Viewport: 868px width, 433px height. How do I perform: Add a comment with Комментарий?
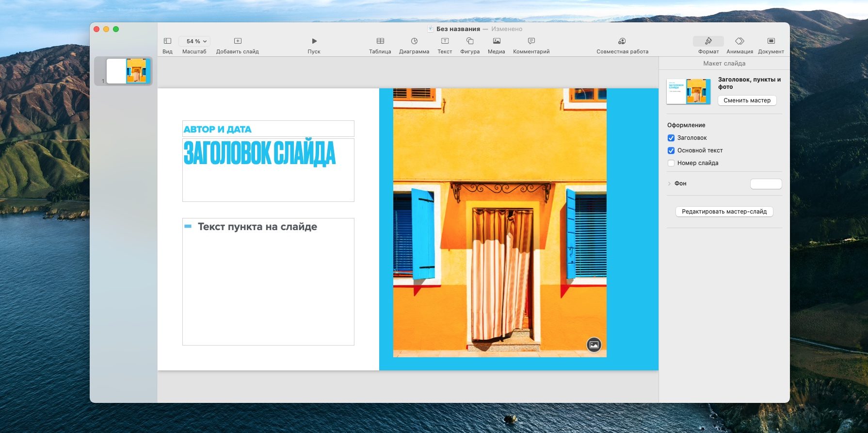pyautogui.click(x=531, y=41)
